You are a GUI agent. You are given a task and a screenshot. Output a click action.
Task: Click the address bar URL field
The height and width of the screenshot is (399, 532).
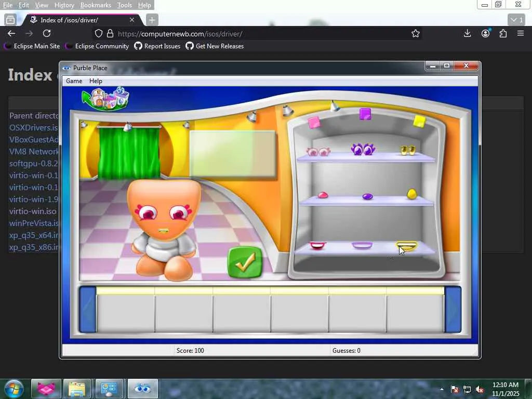click(x=258, y=34)
